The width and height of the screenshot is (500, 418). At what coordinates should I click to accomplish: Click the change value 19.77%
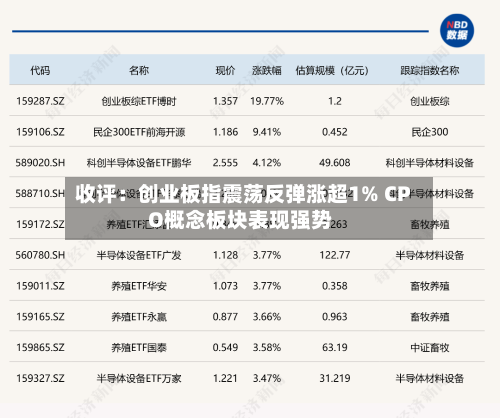click(x=267, y=101)
